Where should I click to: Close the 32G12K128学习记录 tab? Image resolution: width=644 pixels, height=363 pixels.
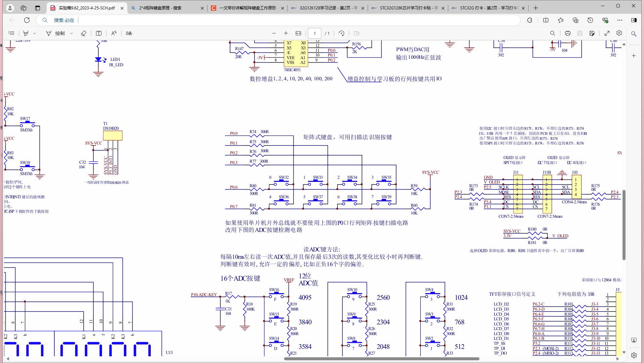click(x=363, y=8)
